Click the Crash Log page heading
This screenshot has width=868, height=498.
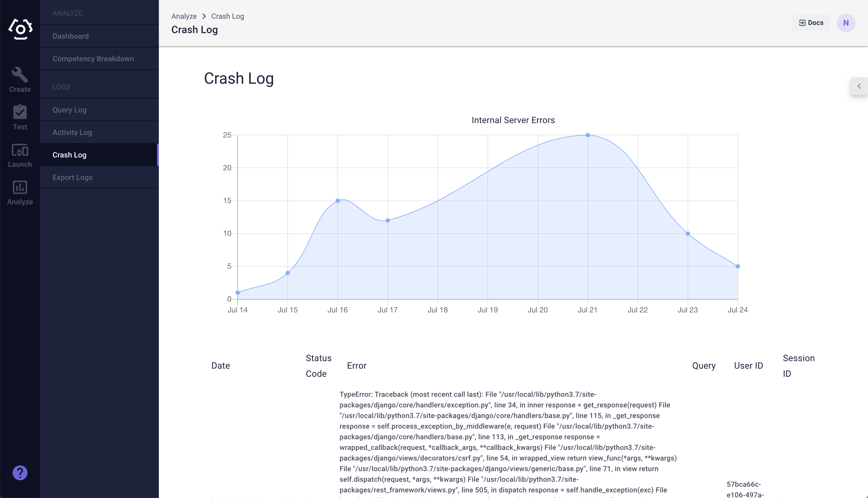pyautogui.click(x=239, y=78)
